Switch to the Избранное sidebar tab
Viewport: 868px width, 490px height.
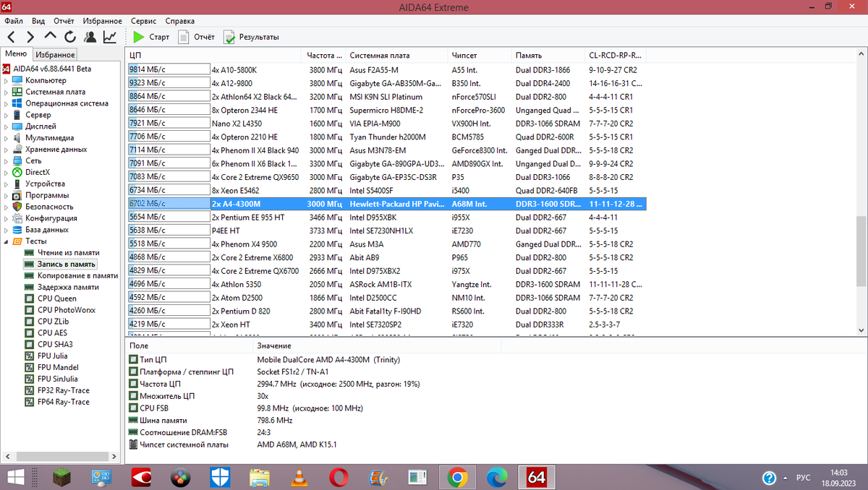click(x=56, y=55)
